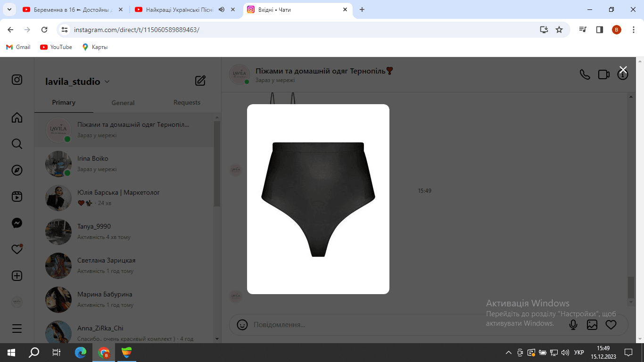This screenshot has width=644, height=362.
Task: Record a voice clip with microphone icon
Action: click(x=573, y=325)
